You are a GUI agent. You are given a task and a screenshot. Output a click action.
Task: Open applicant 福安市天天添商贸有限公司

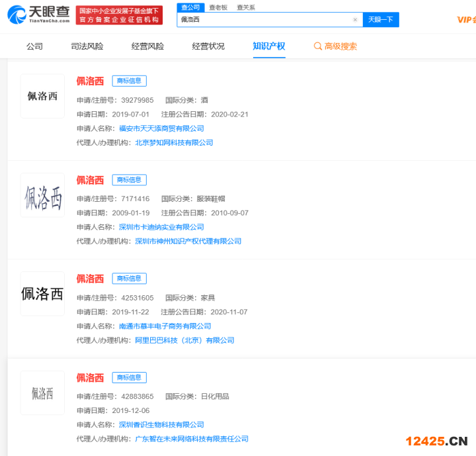coord(161,128)
